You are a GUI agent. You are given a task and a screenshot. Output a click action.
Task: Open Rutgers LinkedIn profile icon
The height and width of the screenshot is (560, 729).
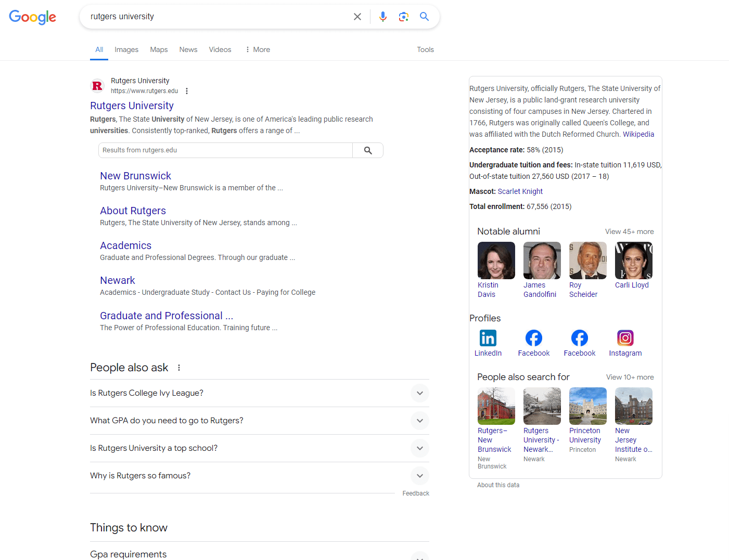click(488, 337)
